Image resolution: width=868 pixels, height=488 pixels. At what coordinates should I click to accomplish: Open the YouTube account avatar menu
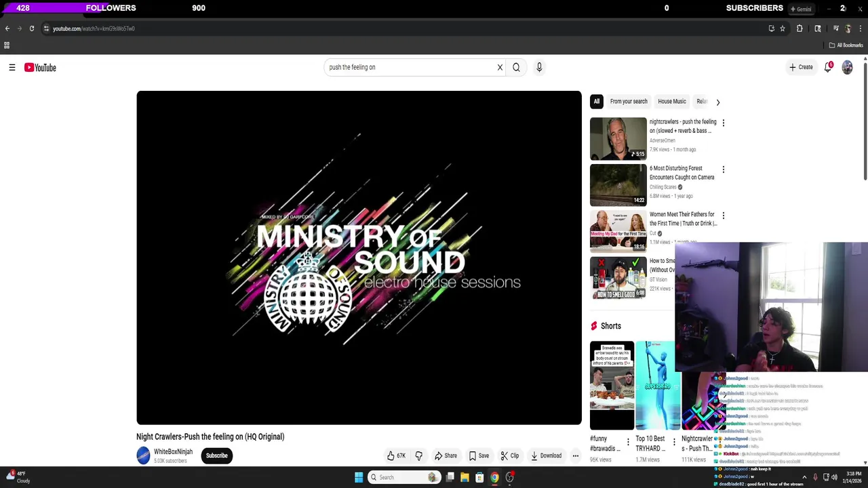click(x=847, y=67)
